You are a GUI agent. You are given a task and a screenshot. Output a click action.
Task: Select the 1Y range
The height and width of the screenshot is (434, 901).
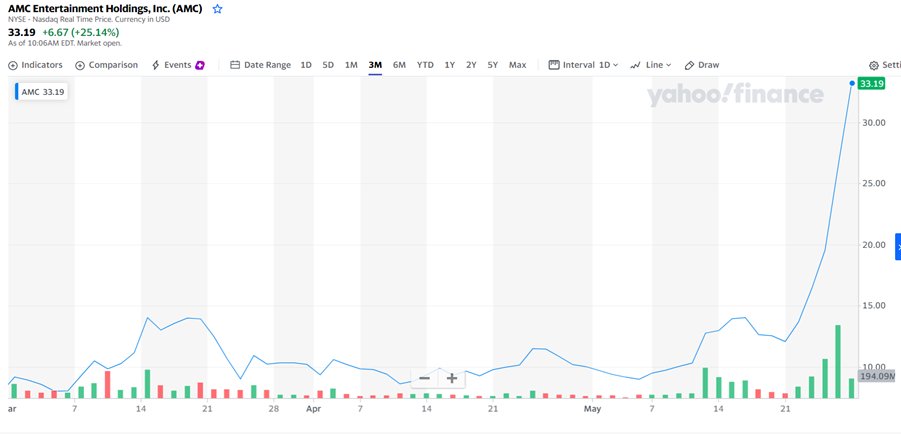click(449, 65)
